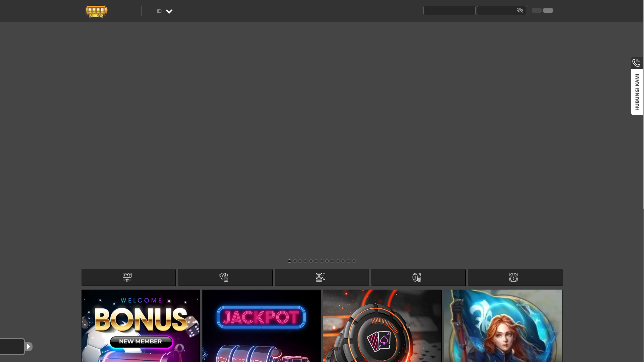The width and height of the screenshot is (644, 362).
Task: Click the black box at bottom-left corner
Action: (12, 346)
